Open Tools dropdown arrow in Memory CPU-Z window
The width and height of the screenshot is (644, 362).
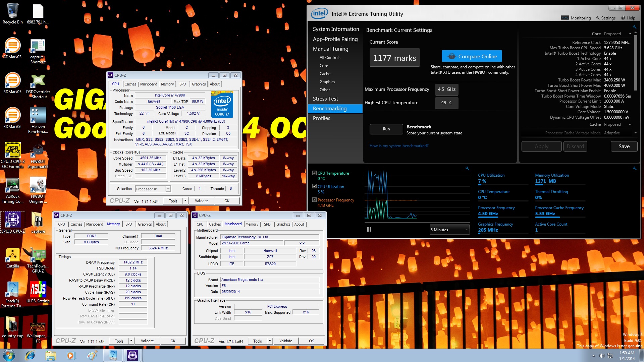click(x=131, y=341)
